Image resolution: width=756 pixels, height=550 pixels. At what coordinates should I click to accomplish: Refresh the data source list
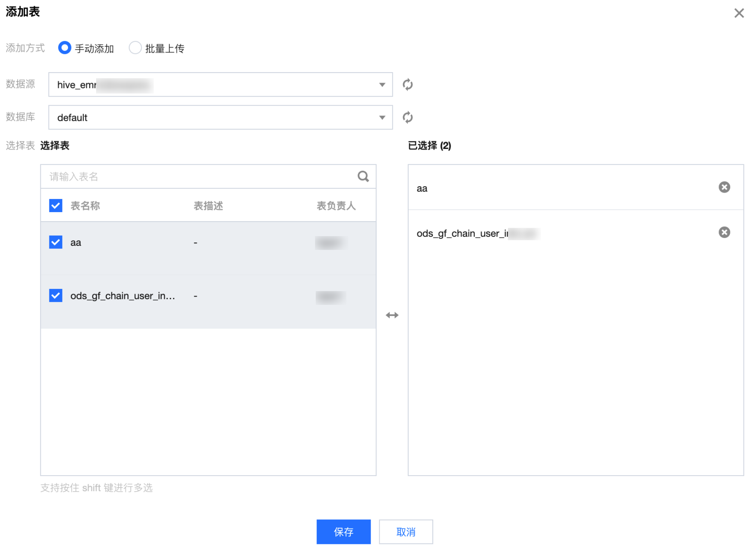pyautogui.click(x=407, y=85)
